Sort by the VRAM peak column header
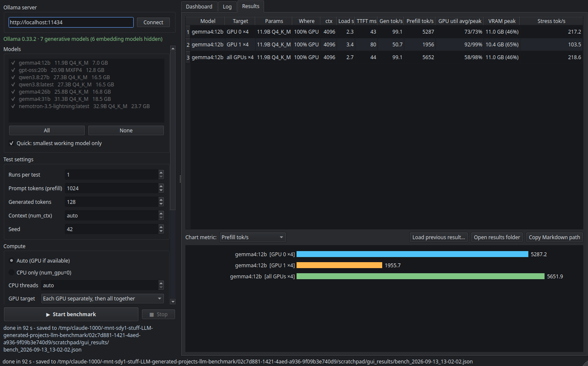 tap(502, 21)
